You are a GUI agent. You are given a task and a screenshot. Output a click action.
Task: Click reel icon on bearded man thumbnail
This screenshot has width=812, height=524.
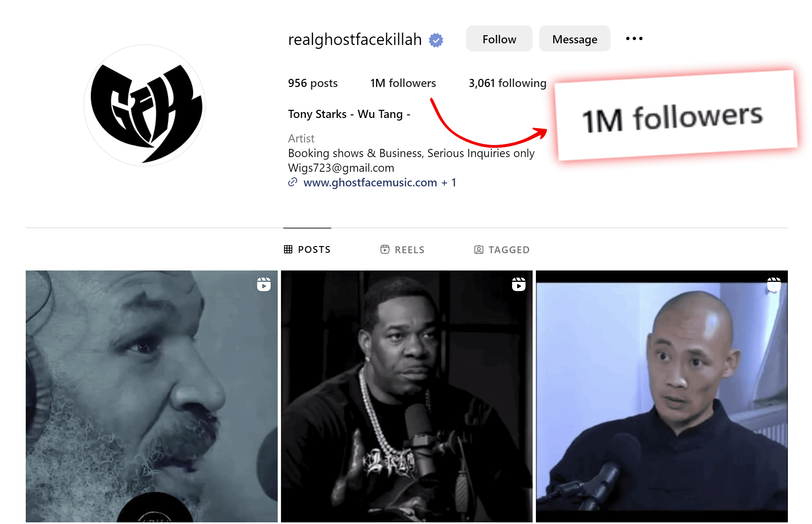click(x=264, y=284)
